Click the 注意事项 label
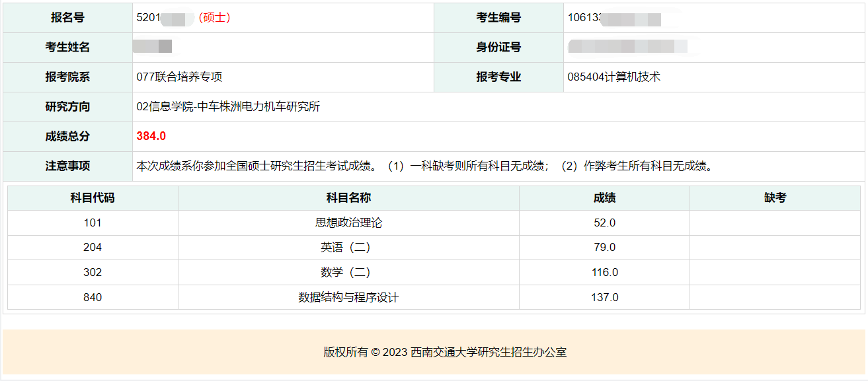This screenshot has width=868, height=381. tap(67, 166)
